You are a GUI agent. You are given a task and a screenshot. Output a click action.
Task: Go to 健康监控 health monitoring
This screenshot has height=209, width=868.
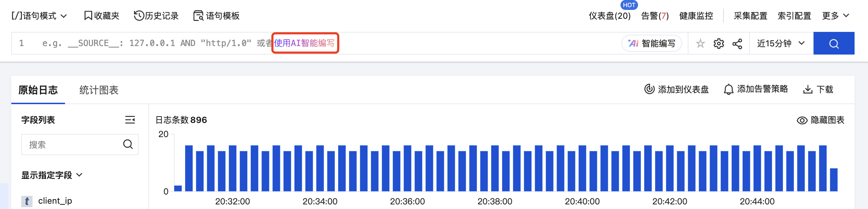click(x=696, y=16)
